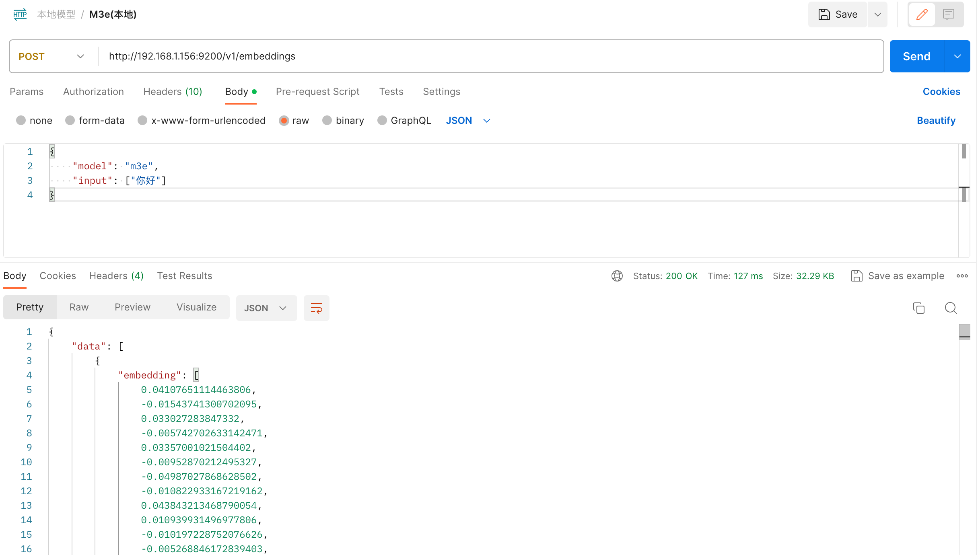This screenshot has height=555, width=980.
Task: Switch to the response Cookies tab
Action: [x=58, y=276]
